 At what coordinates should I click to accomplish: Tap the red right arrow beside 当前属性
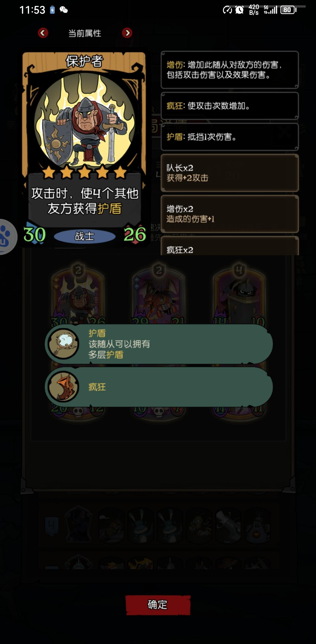127,33
